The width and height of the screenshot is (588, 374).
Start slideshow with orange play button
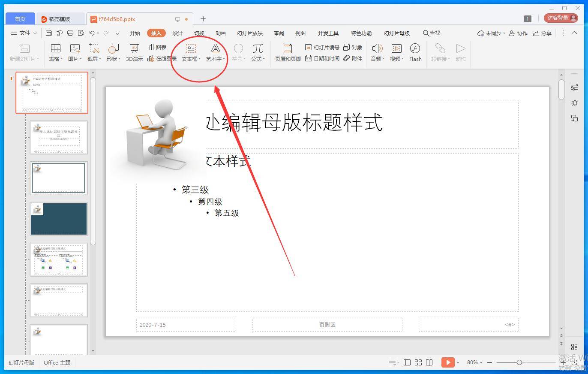(448, 362)
